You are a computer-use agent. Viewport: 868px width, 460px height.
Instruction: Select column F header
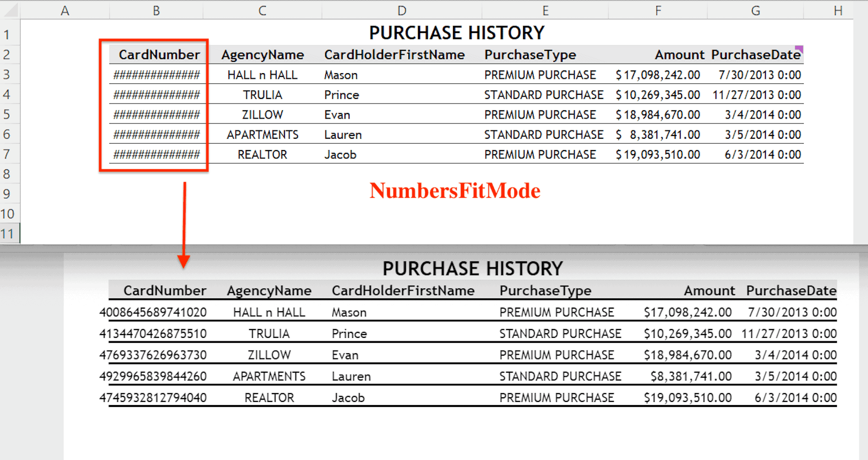[x=658, y=11]
